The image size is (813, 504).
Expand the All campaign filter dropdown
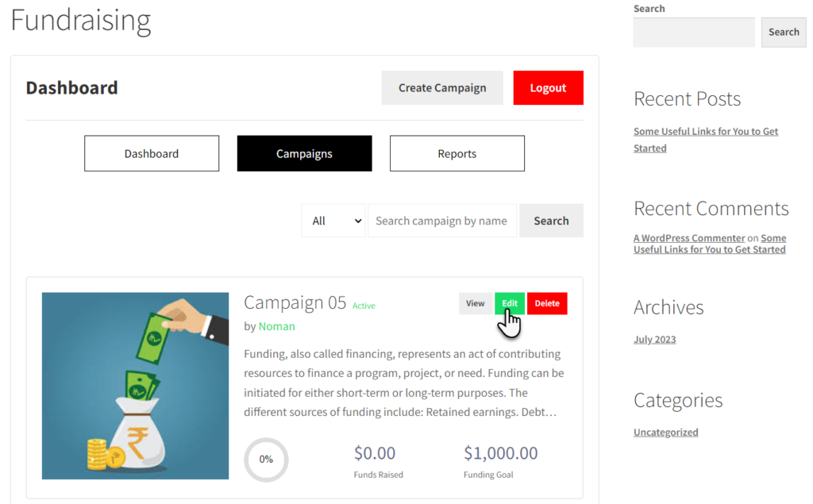(x=333, y=221)
